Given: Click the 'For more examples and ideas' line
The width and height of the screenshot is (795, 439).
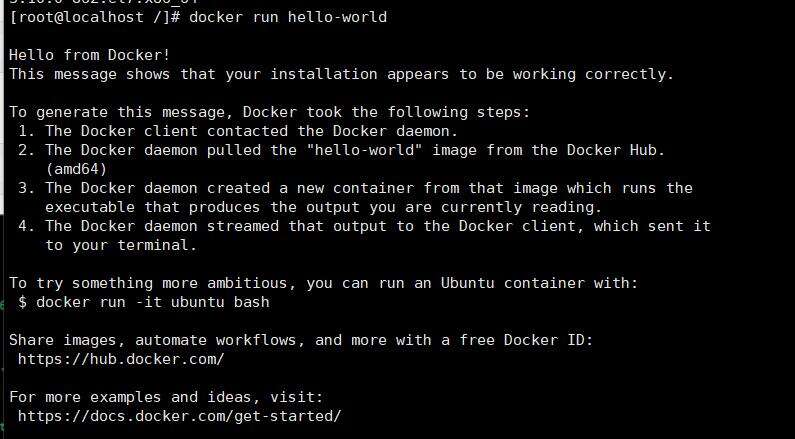Looking at the screenshot, I should [x=166, y=397].
